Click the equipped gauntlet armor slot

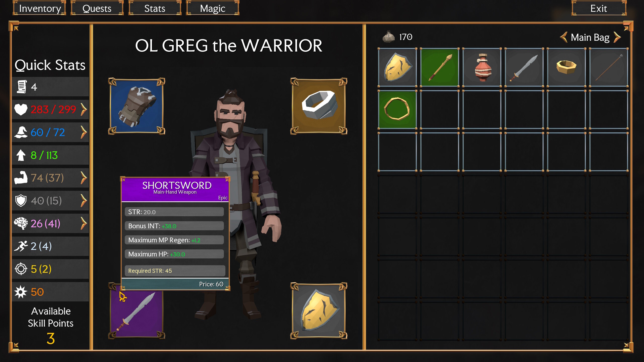point(137,106)
